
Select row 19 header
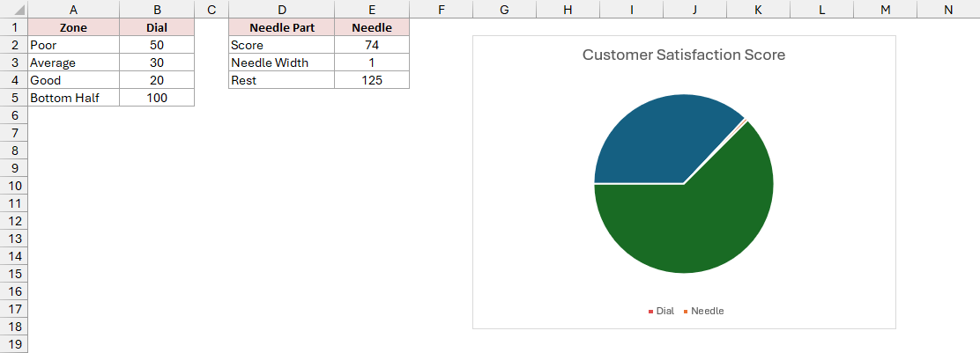(14, 343)
